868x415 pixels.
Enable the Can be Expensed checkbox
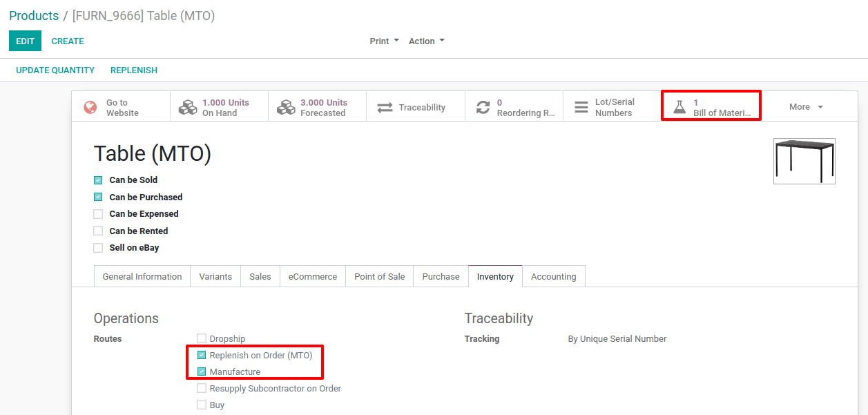(98, 214)
